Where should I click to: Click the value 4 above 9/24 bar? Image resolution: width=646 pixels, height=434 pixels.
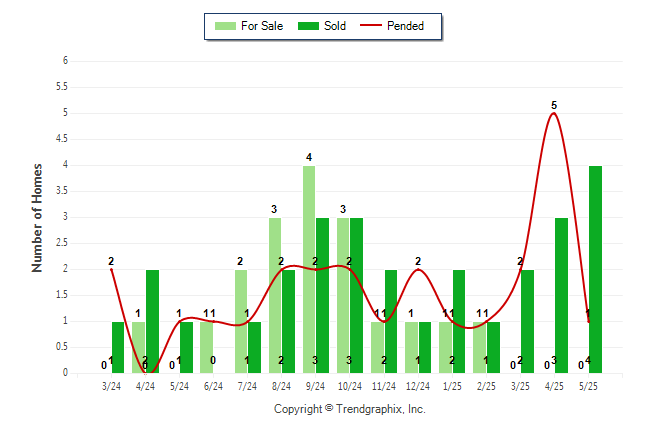tap(309, 157)
